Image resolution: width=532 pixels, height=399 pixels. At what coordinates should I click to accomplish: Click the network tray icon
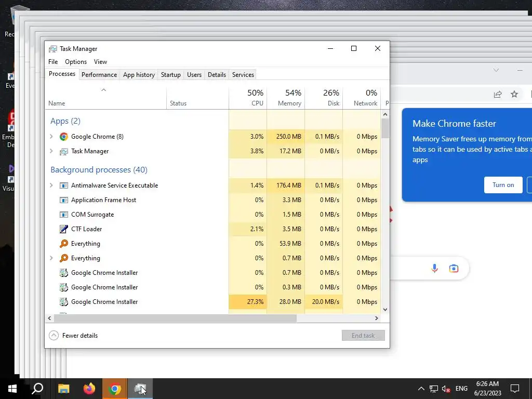click(x=433, y=389)
